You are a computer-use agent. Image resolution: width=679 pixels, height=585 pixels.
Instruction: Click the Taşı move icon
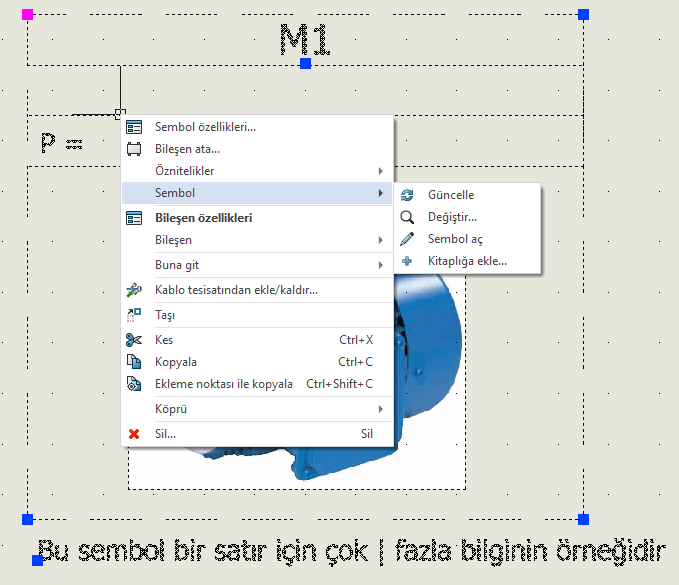134,315
